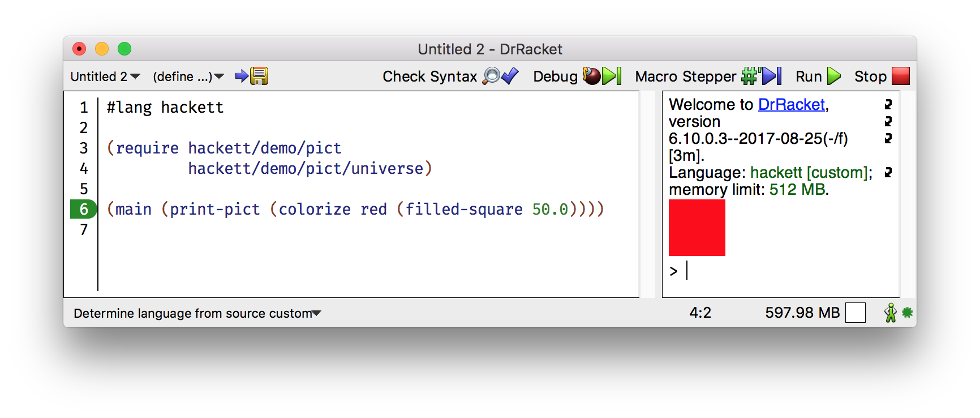Open the Determine language from source menu
This screenshot has height=418, width=980.
pos(197,313)
